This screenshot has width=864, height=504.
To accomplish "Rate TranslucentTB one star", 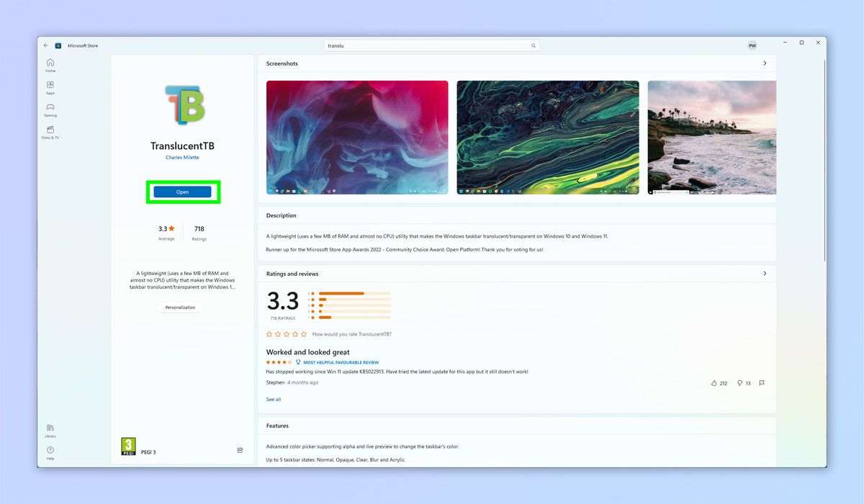I will (269, 334).
